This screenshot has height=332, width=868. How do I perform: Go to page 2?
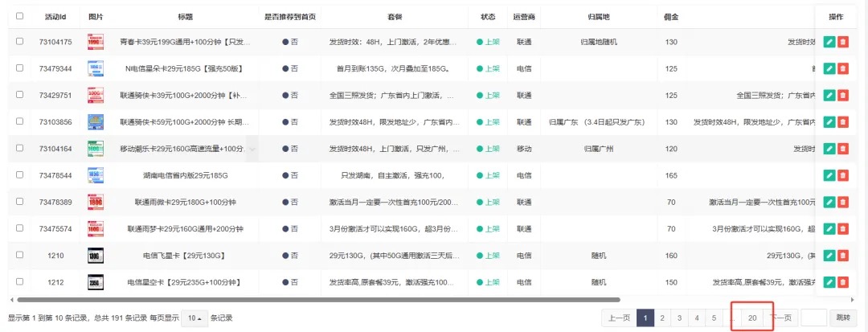(661, 318)
